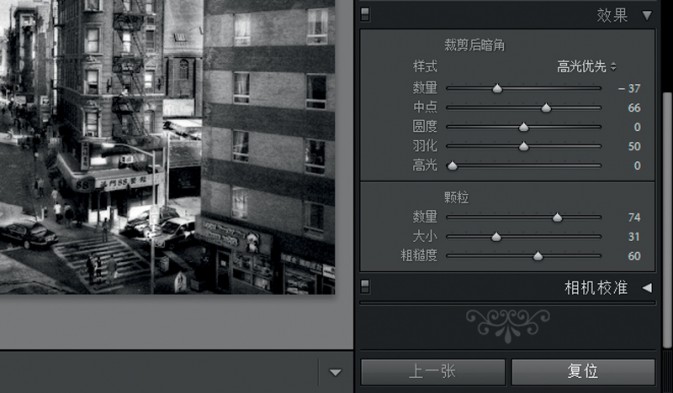Image resolution: width=673 pixels, height=393 pixels.
Task: Toggle the 相机校准 panel on/off switch
Action: pos(365,286)
